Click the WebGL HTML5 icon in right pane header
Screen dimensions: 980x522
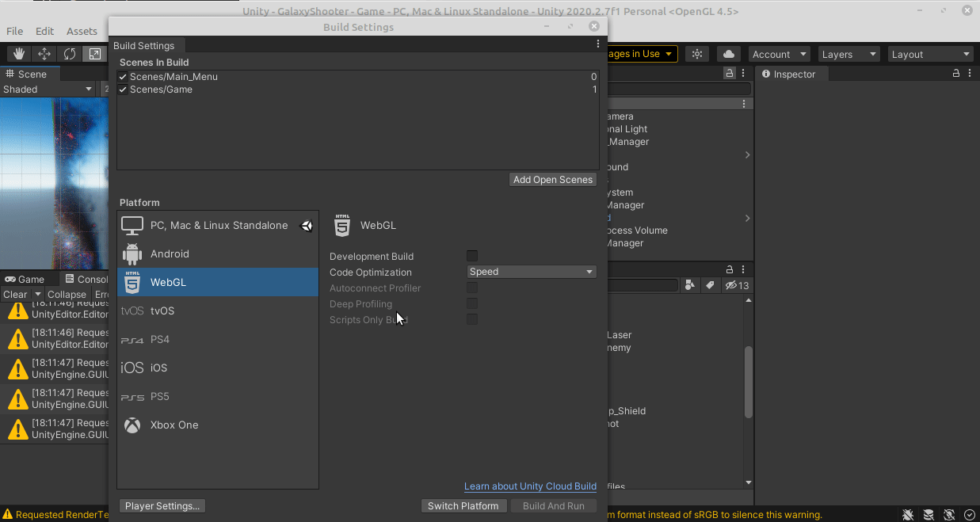point(342,226)
